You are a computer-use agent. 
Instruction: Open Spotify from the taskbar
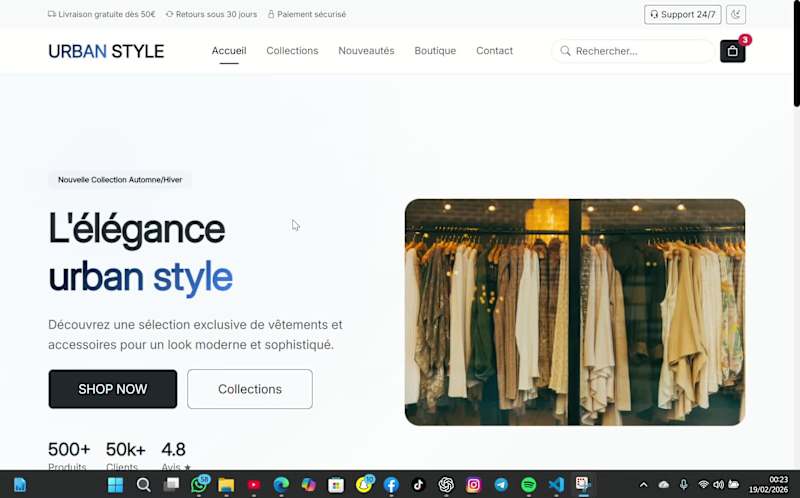coord(529,485)
